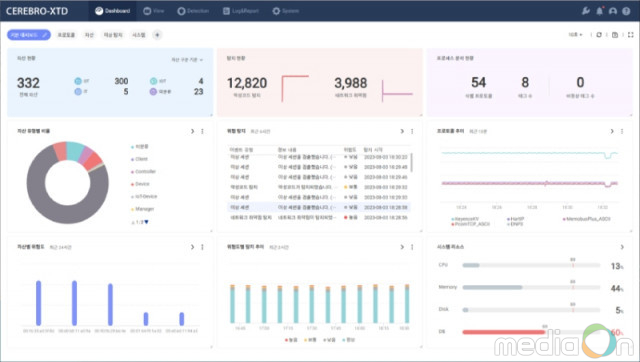This screenshot has height=362, width=640.
Task: Open kebab menu of asset type donut widget
Action: [x=202, y=131]
